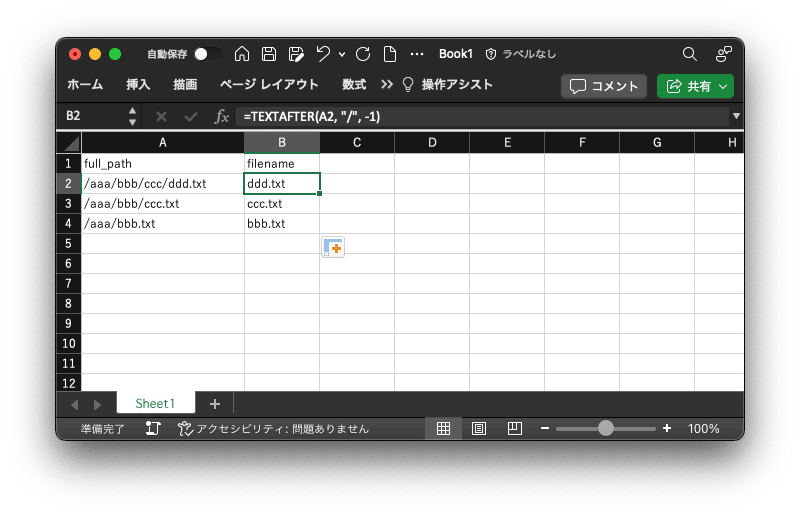This screenshot has height=514, width=800.
Task: Open the Auto Fill Options icon
Action: (333, 247)
